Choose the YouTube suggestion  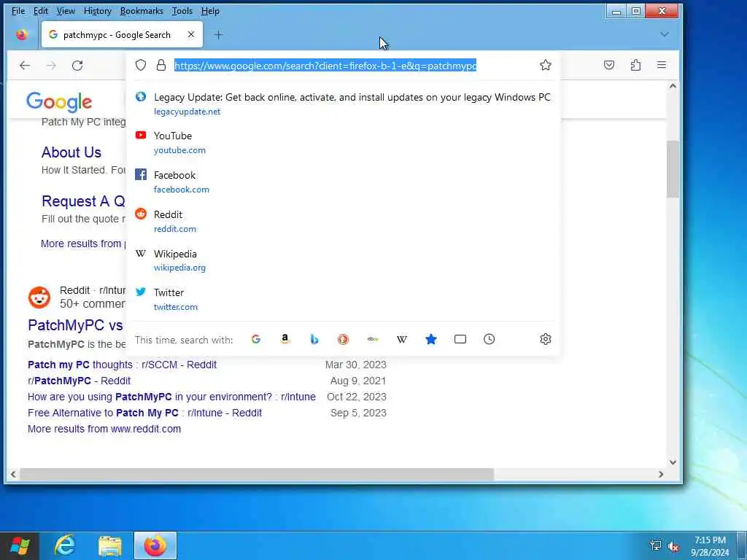pyautogui.click(x=343, y=142)
